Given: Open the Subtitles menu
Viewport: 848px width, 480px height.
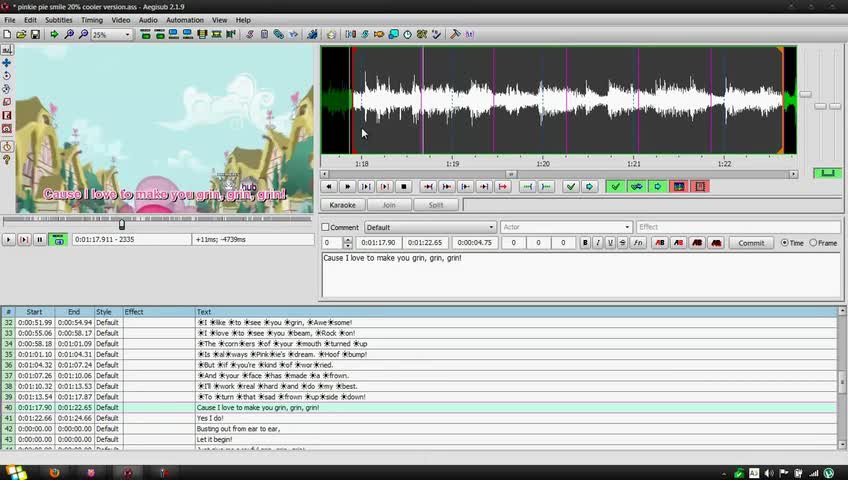Looking at the screenshot, I should (58, 20).
